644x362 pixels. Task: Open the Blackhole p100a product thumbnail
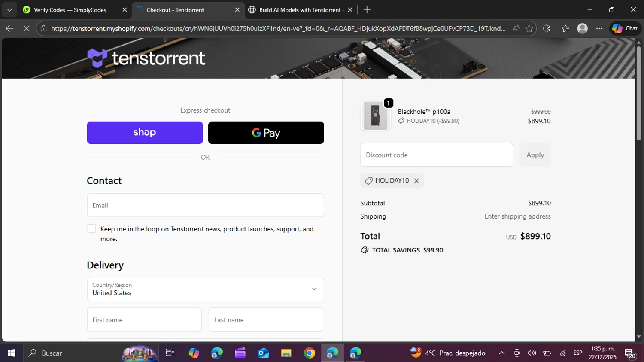pyautogui.click(x=376, y=116)
